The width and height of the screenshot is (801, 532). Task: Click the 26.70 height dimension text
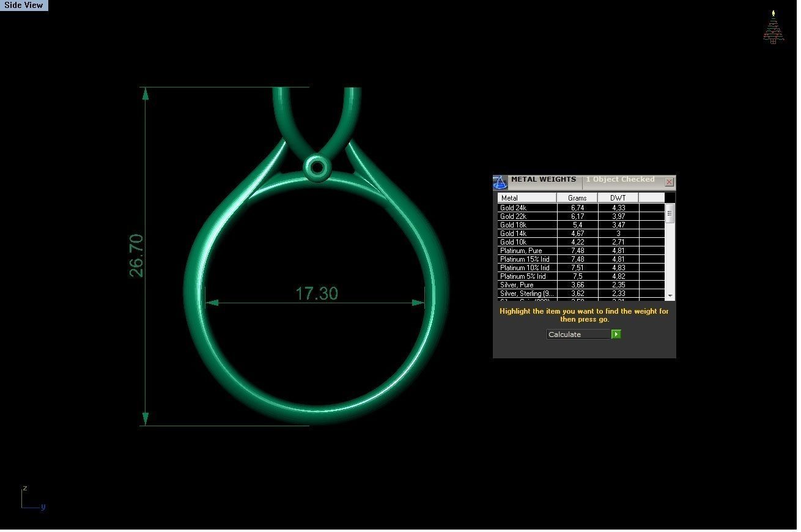coord(136,256)
